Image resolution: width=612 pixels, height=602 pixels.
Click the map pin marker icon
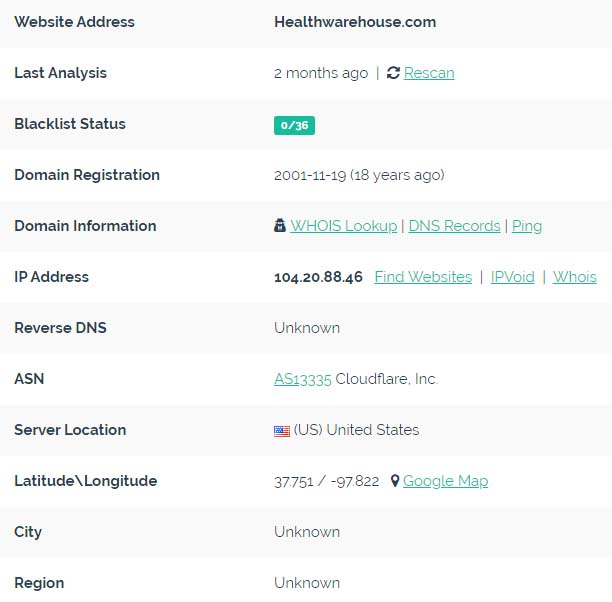(395, 481)
